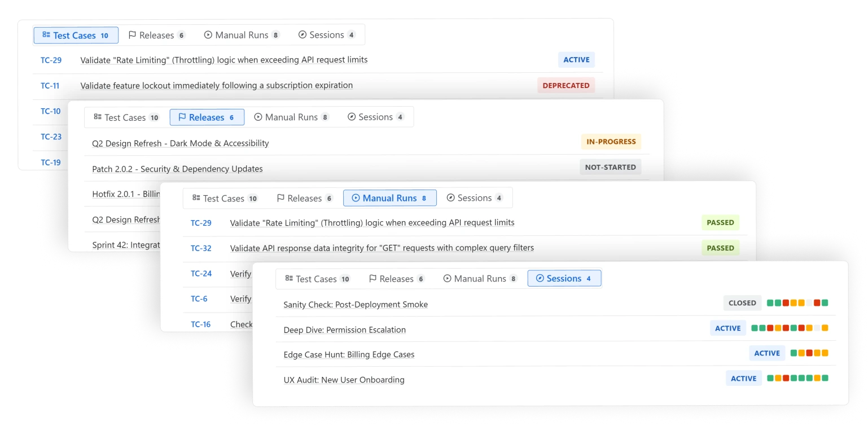Open the Rate Limiting run title in Manual Runs

click(372, 223)
